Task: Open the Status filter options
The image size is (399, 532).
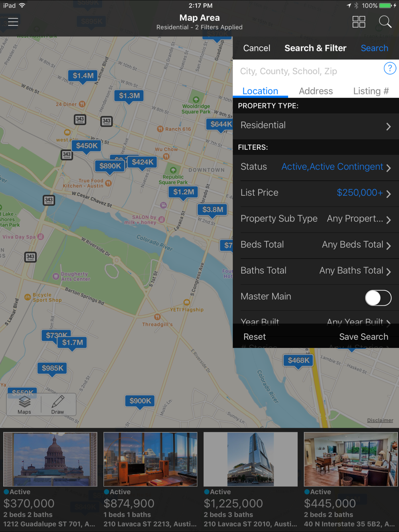Action: [x=316, y=167]
